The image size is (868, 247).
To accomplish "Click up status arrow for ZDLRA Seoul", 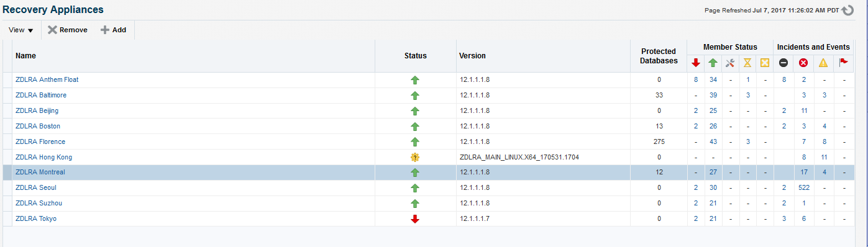I will 415,188.
